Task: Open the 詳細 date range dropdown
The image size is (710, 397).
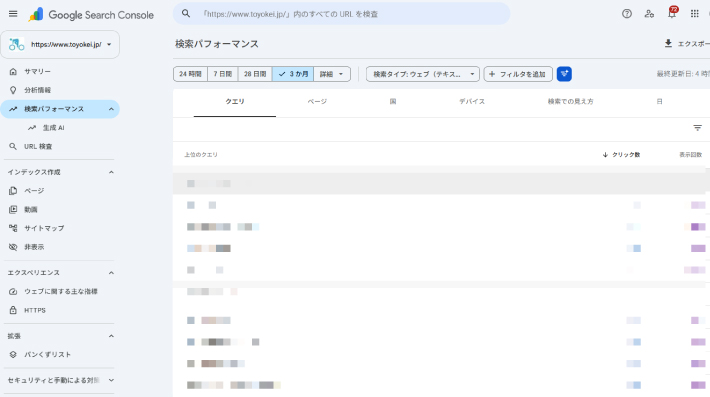Action: click(332, 74)
